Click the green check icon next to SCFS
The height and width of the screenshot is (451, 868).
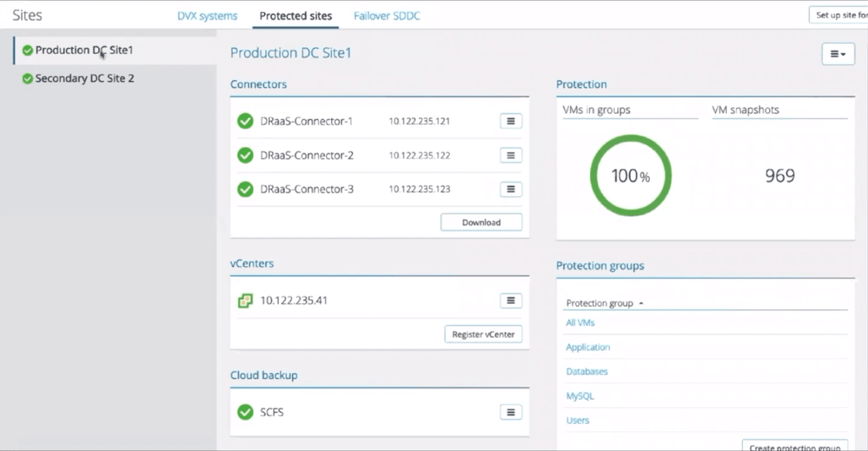(x=245, y=412)
